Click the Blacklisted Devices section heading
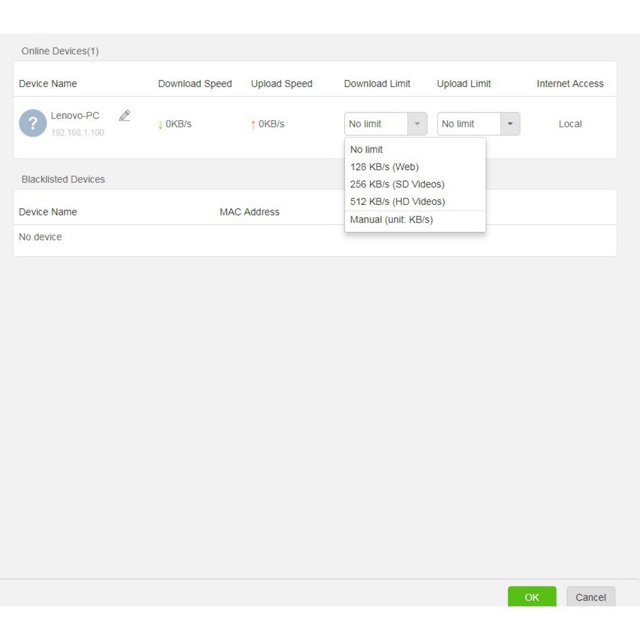 tap(63, 180)
